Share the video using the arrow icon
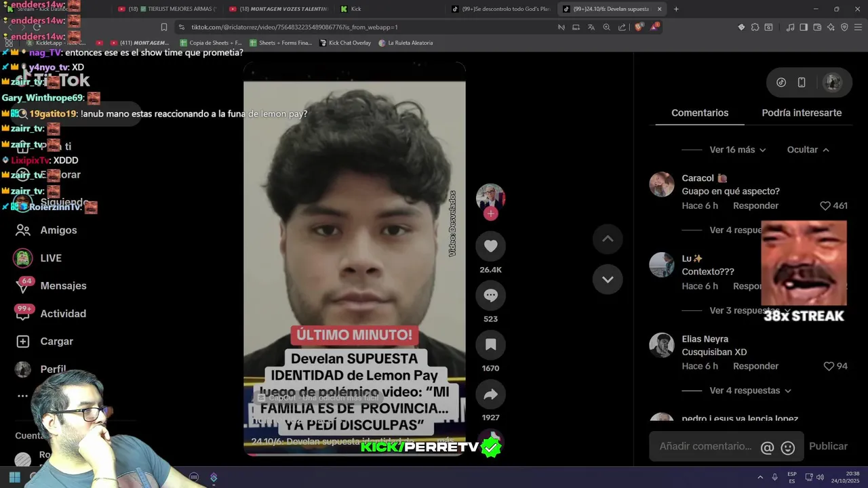Viewport: 868px width, 488px height. (490, 394)
